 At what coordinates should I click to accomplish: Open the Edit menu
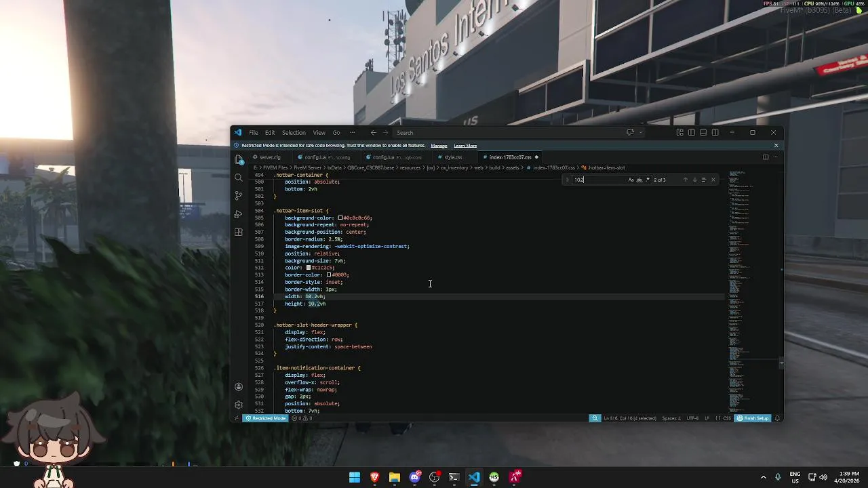tap(270, 133)
